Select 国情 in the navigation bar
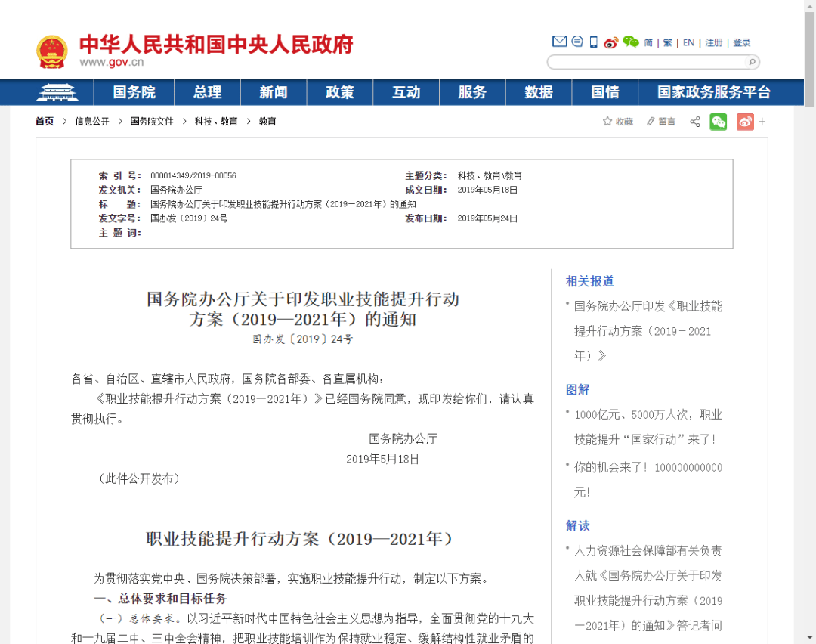 [604, 92]
